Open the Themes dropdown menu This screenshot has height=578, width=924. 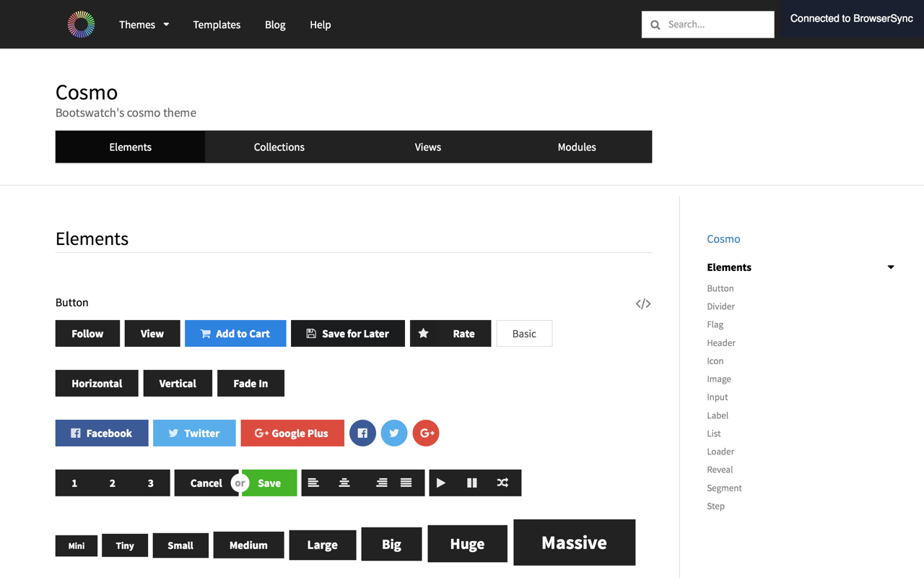[x=144, y=25]
